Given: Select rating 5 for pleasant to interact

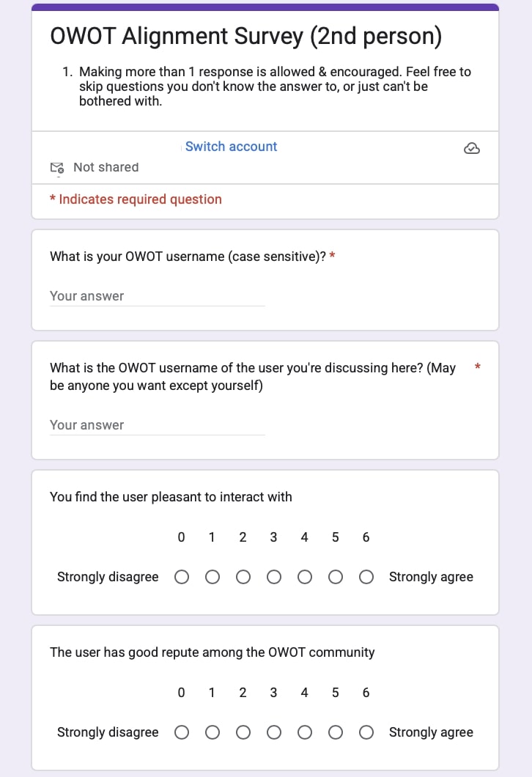Looking at the screenshot, I should point(336,578).
